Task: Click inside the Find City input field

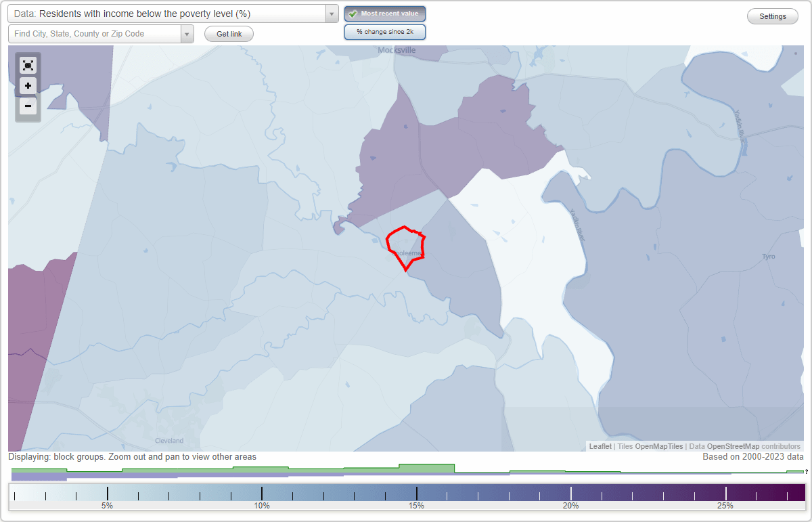Action: 95,33
